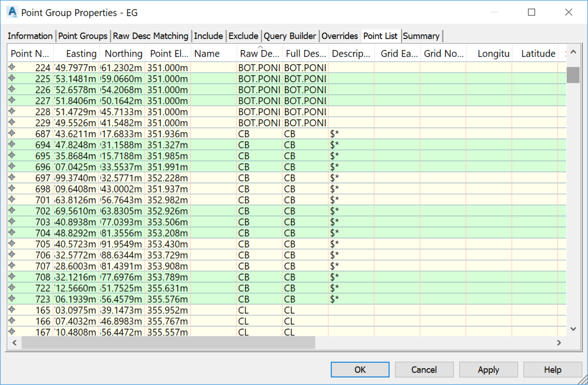Click the horizontal scrollbar right arrow
Screen dimensions: 588x385
pyautogui.click(x=559, y=342)
